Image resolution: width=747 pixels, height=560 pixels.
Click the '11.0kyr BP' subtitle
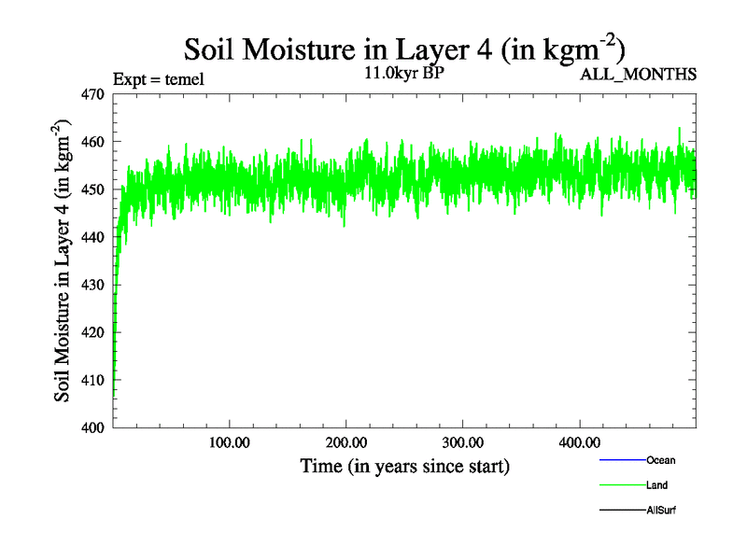[x=403, y=74]
